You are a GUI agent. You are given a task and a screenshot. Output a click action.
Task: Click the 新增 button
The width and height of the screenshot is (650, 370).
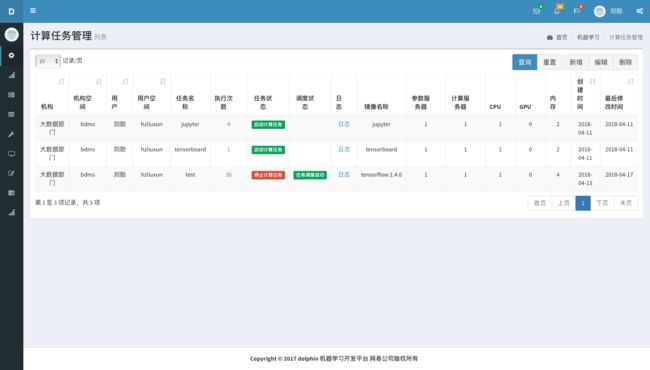[575, 62]
